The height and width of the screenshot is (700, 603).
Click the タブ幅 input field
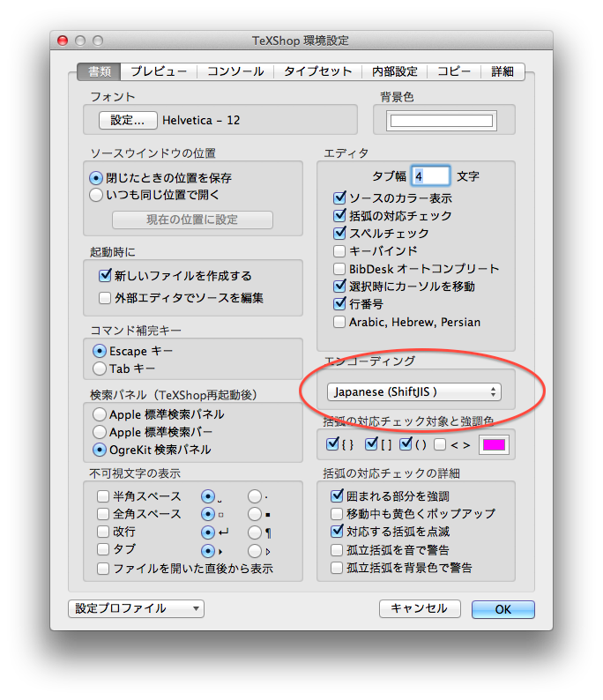click(x=431, y=176)
